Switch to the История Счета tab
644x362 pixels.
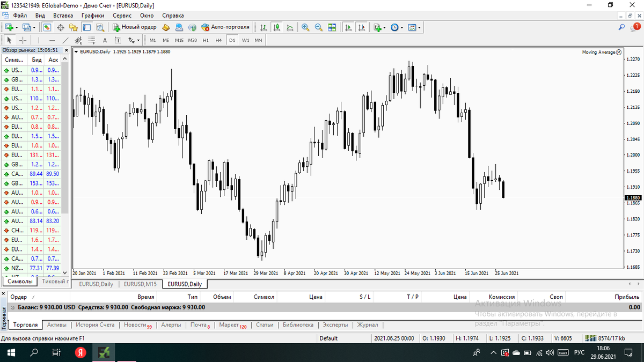tap(95, 325)
